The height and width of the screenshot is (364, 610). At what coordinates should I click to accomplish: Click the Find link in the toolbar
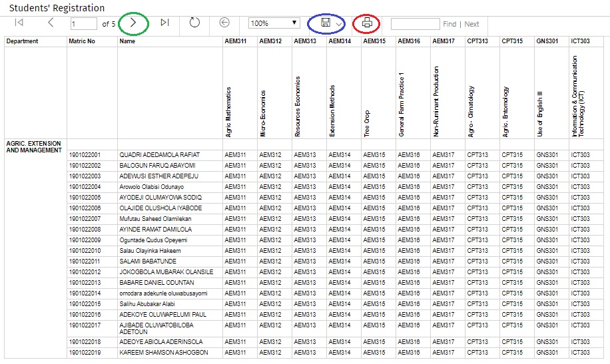[450, 24]
